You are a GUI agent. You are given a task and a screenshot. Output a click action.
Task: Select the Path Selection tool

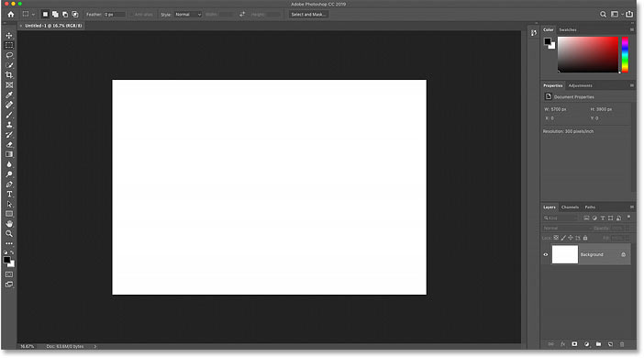[x=9, y=205]
